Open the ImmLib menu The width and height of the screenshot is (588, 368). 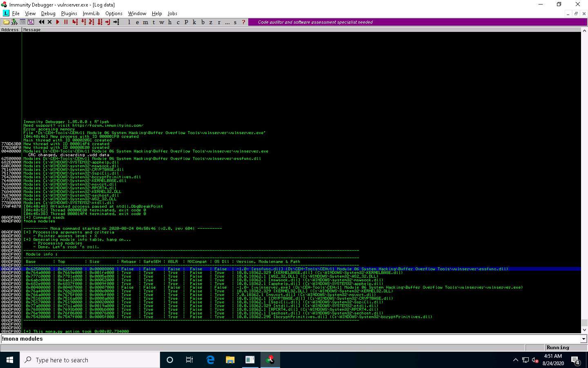(x=91, y=13)
